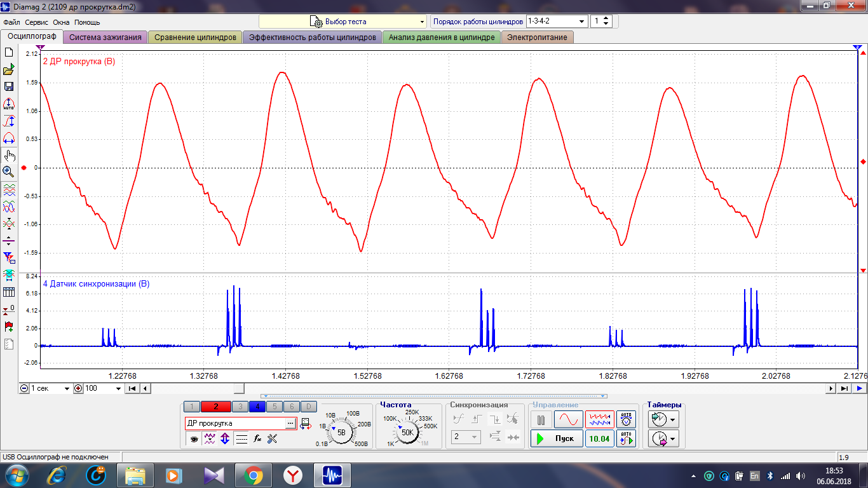
Task: Click the green flag marker icon
Action: click(9, 327)
